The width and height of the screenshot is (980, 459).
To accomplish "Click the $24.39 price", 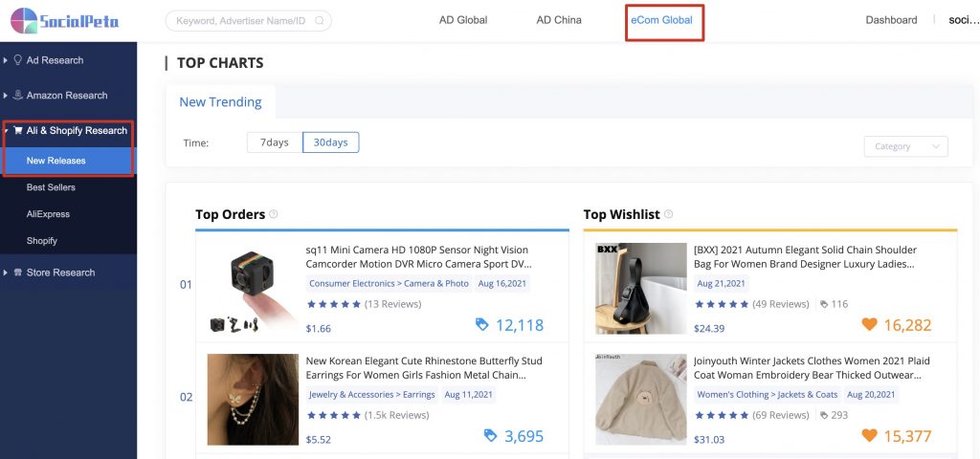I will click(709, 329).
